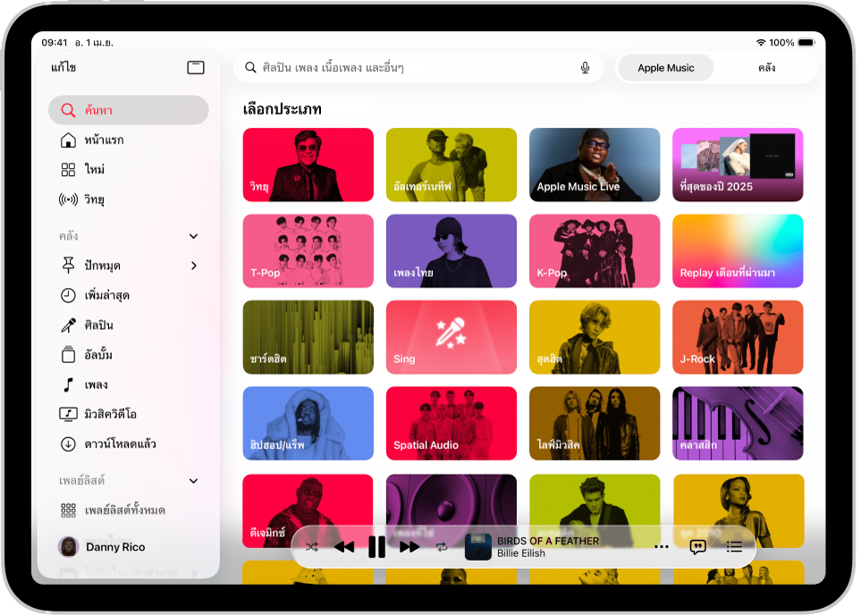Switch to the คลัง library search tab
The height and width of the screenshot is (616, 861).
[766, 68]
